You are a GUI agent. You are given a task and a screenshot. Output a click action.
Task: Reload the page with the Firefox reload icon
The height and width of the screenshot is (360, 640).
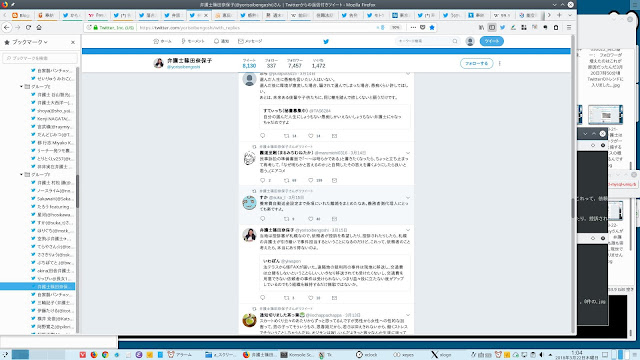(28, 27)
